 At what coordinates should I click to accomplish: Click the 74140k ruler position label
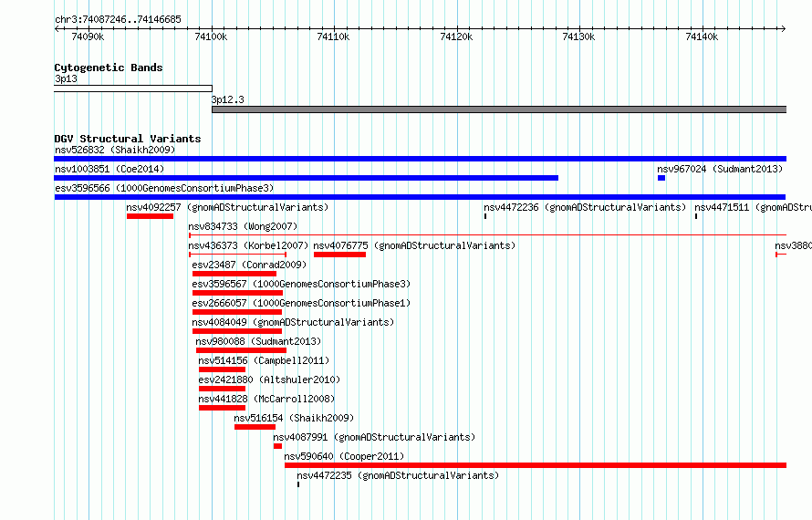click(x=702, y=36)
